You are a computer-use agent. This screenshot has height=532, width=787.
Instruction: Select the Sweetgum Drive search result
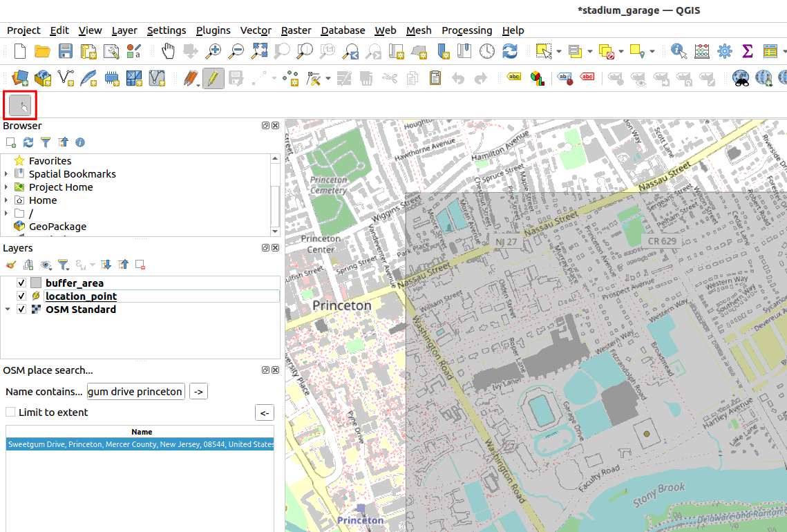pos(140,444)
